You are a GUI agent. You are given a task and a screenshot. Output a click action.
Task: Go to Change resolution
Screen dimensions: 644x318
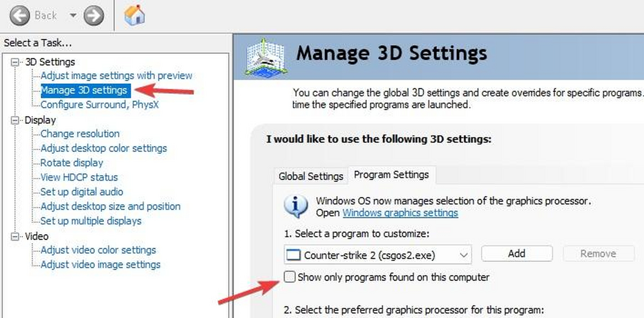pyautogui.click(x=80, y=134)
